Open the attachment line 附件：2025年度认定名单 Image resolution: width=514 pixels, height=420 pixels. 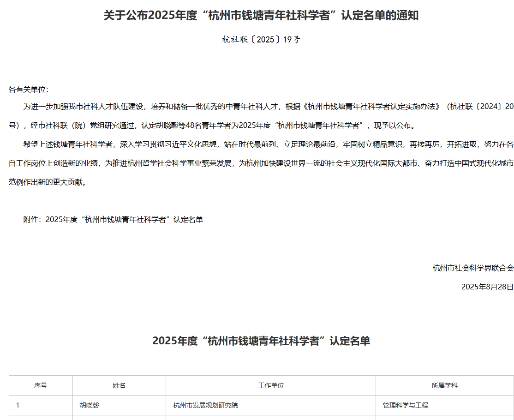[113, 220]
